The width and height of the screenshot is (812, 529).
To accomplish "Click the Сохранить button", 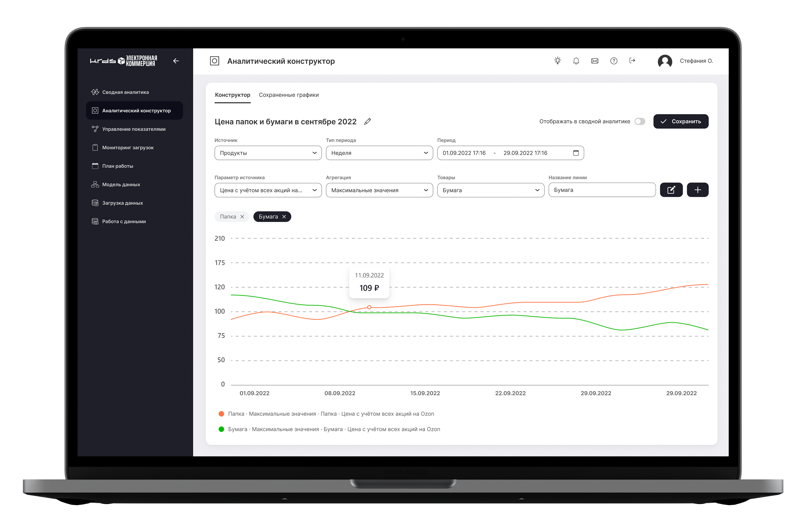I will click(681, 121).
